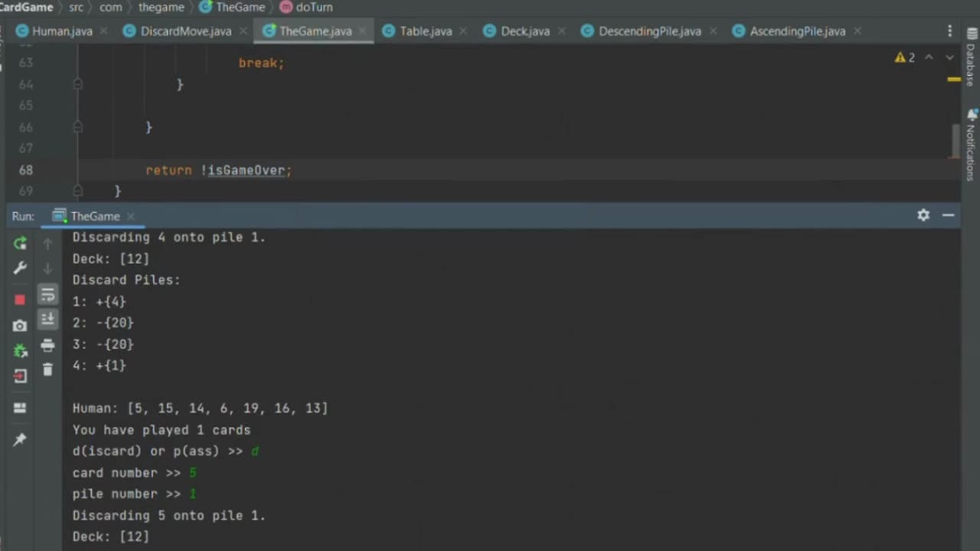
Task: Click 'You have played 1 cards' line
Action: [162, 430]
